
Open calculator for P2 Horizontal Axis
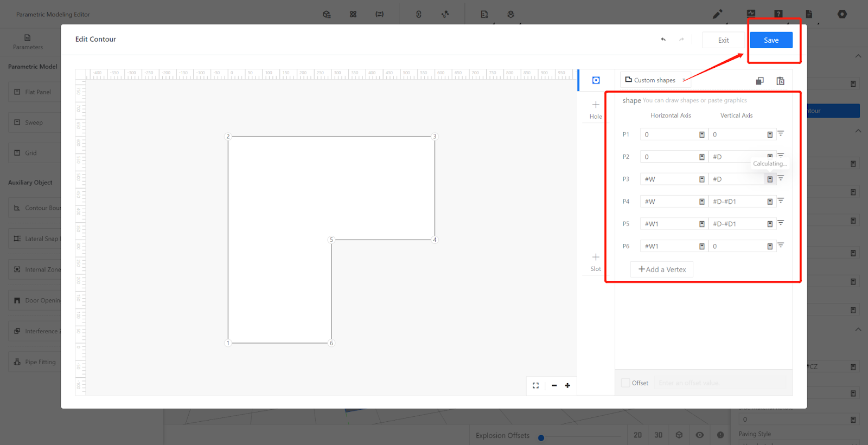pyautogui.click(x=701, y=157)
